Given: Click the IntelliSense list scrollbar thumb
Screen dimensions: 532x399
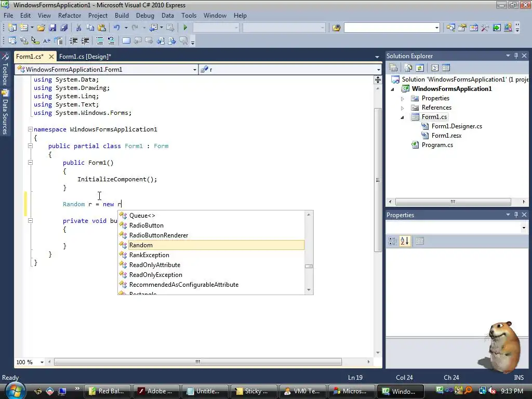Looking at the screenshot, I should pyautogui.click(x=309, y=267).
